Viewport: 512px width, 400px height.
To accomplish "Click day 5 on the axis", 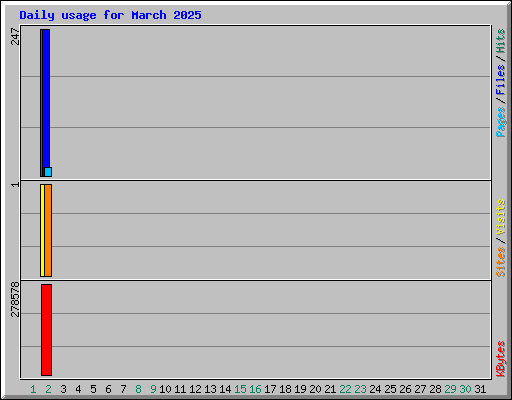I will click(93, 389).
